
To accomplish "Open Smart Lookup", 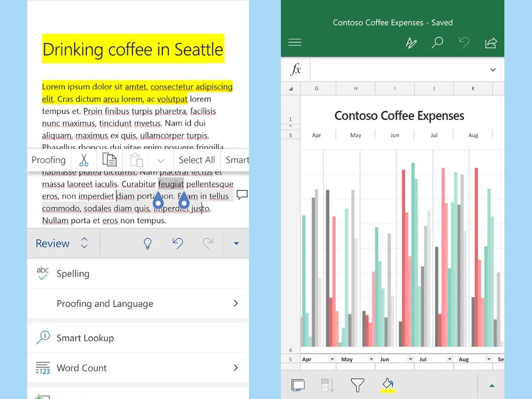I will coord(138,338).
